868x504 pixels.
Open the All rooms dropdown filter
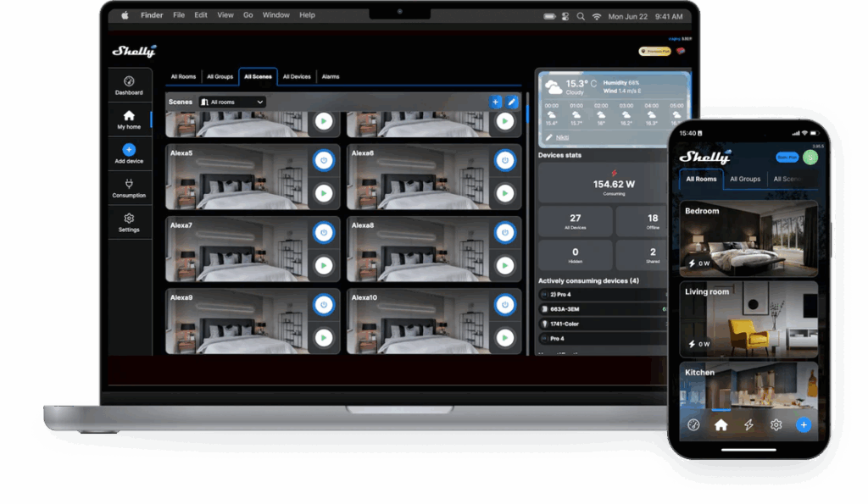tap(232, 102)
